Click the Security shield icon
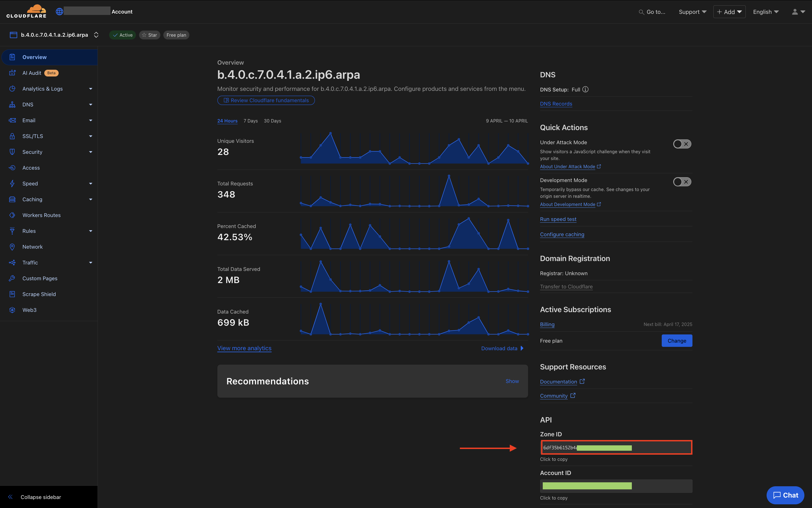 coord(12,152)
